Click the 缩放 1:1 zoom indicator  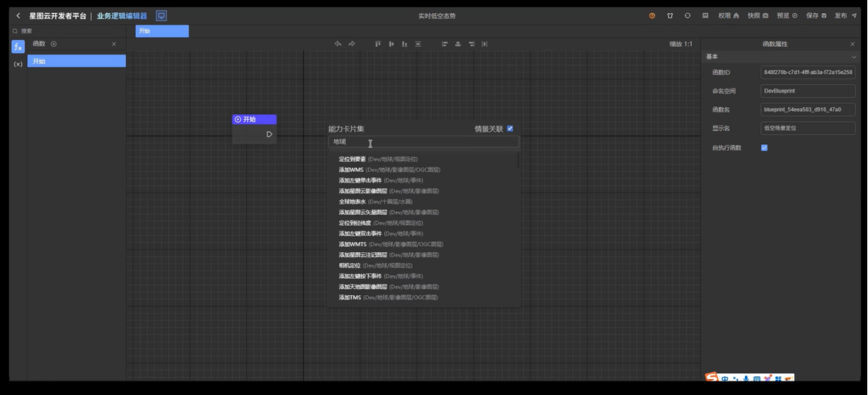pos(681,43)
